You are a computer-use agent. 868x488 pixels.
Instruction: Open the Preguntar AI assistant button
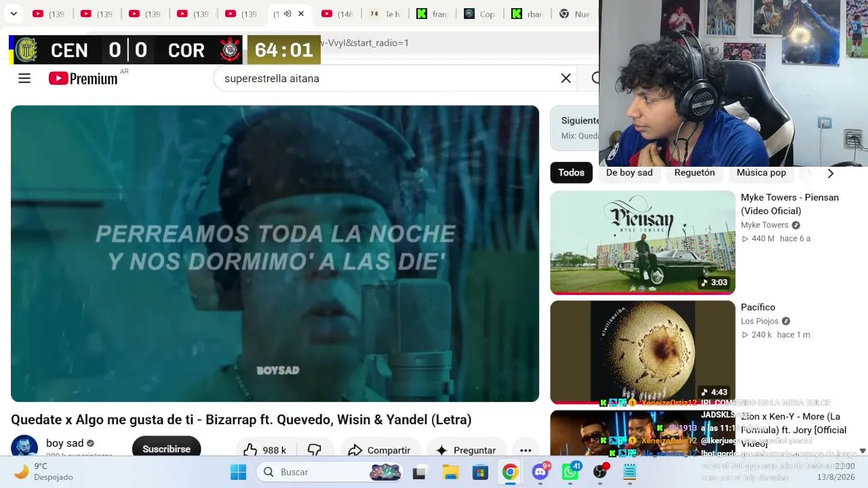coord(466,450)
